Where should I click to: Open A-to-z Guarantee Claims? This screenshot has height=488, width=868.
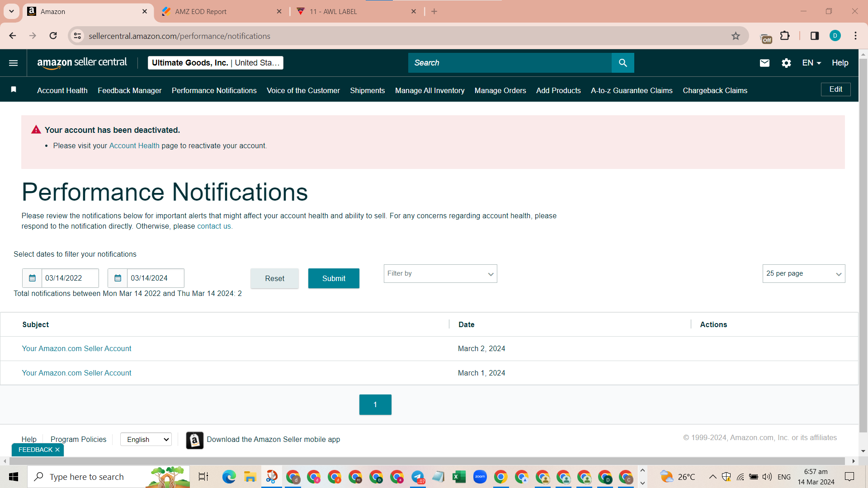[x=632, y=90]
